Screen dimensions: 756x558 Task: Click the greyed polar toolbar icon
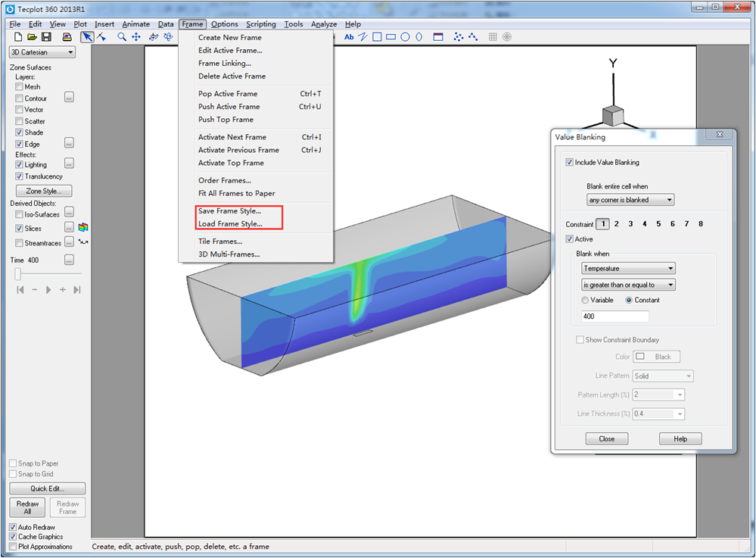(507, 37)
